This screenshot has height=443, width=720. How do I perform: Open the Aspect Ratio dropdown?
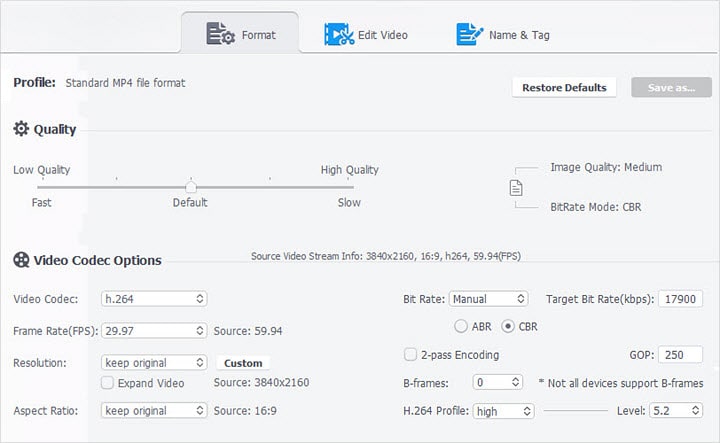(x=153, y=410)
